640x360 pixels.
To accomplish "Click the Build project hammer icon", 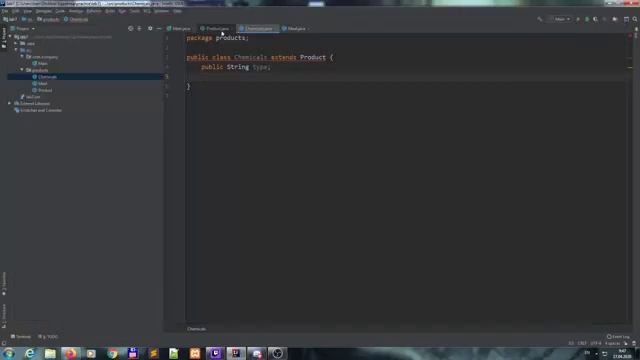I will tap(540, 19).
